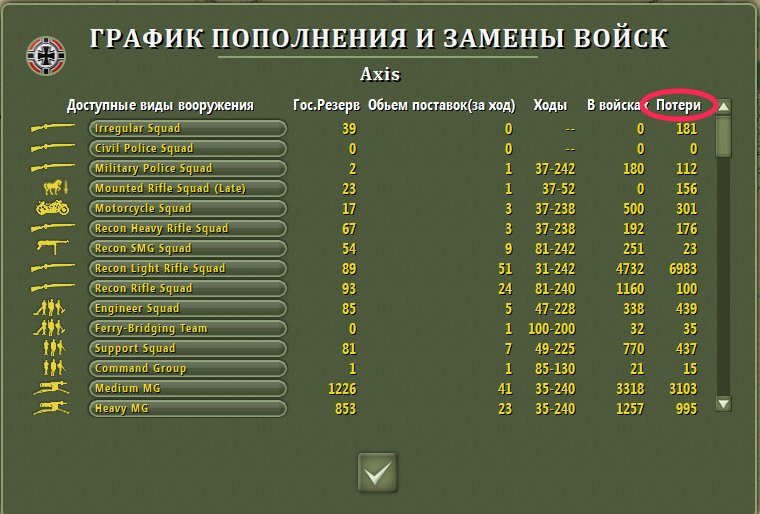Click the machine gun icon beside Medium MG
This screenshot has width=760, height=514.
pos(51,388)
